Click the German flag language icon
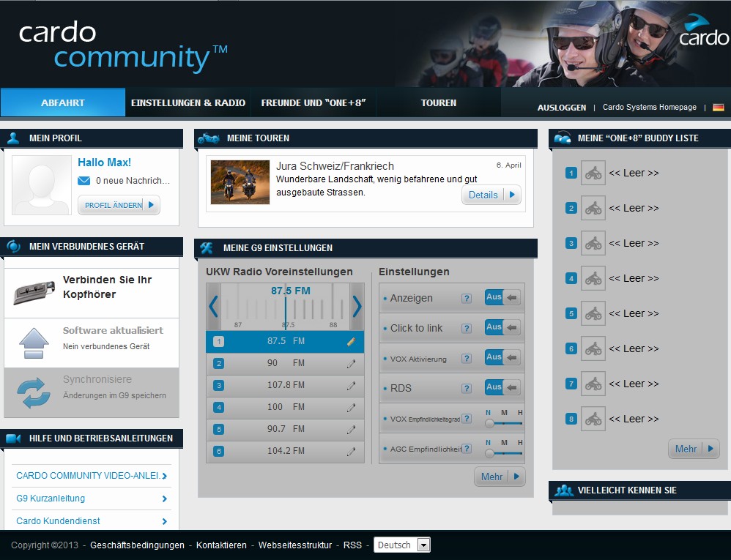 (719, 107)
